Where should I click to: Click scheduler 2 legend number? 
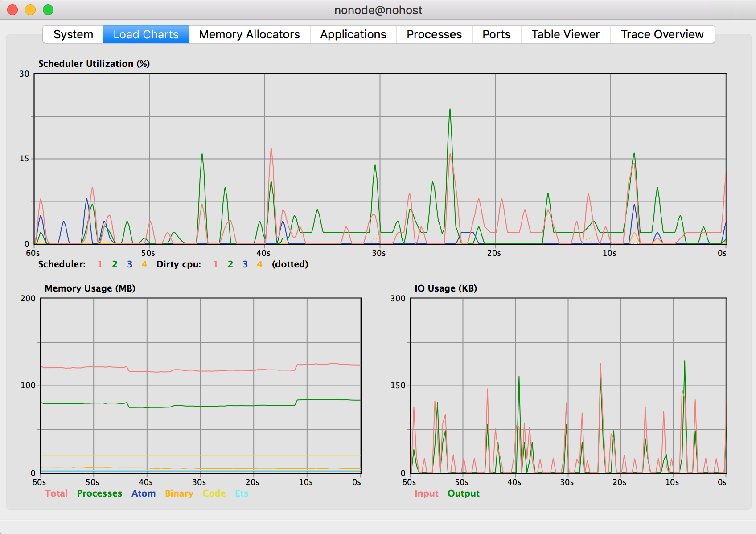[115, 264]
